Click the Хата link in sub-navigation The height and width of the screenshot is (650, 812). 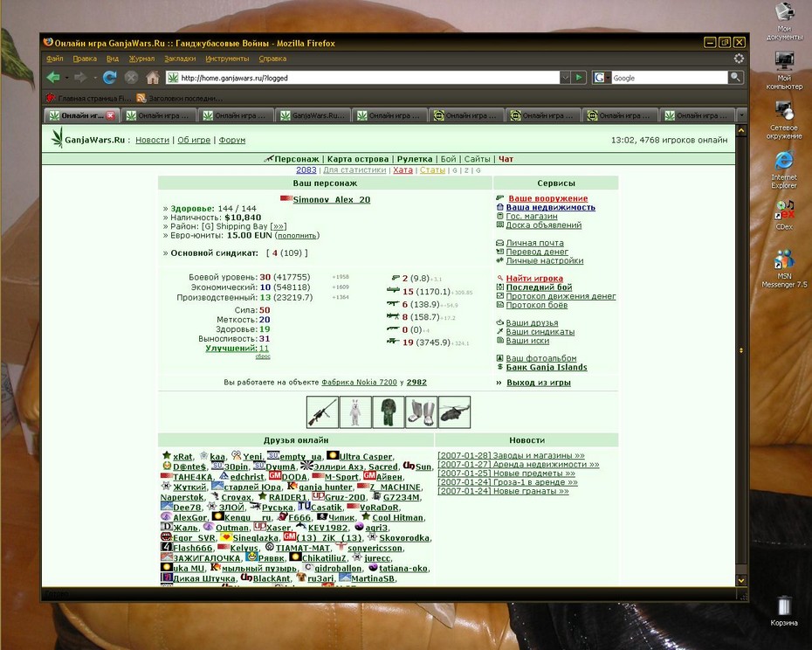point(403,170)
